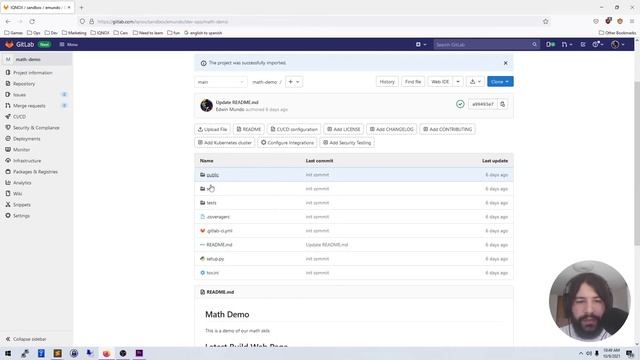
Task: Click the Monitor sidebar icon
Action: (x=8, y=150)
